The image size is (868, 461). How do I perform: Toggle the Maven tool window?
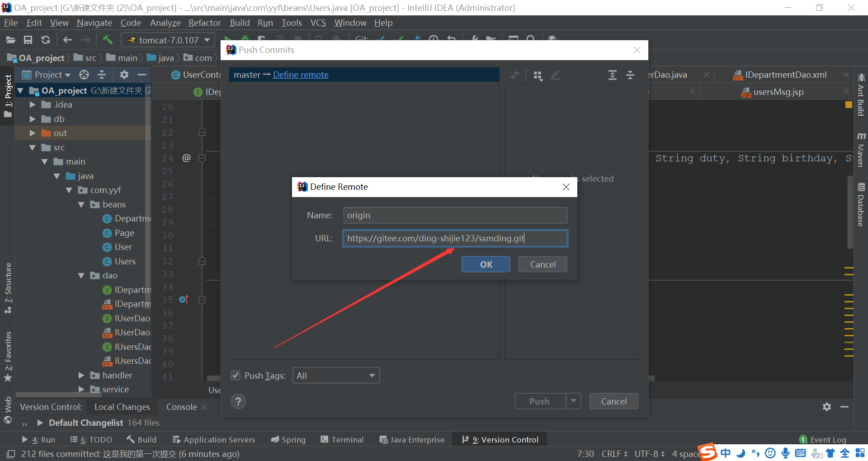coord(861,150)
